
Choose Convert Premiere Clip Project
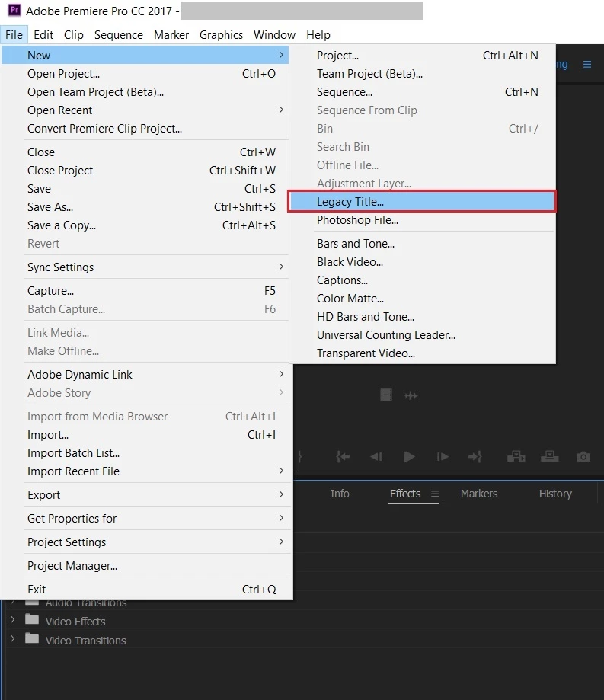(145, 129)
